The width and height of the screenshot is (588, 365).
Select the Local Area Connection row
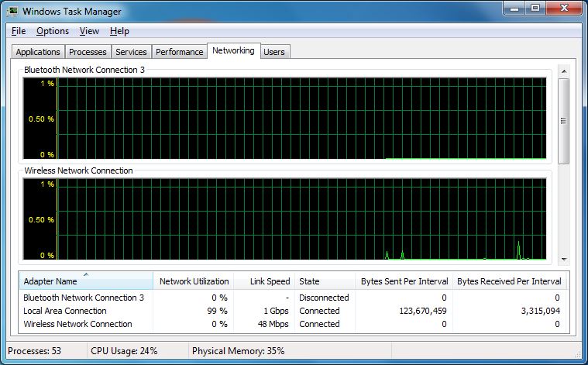(x=65, y=311)
